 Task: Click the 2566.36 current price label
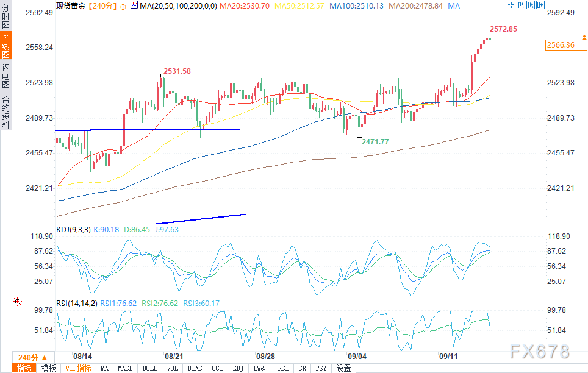[561, 45]
